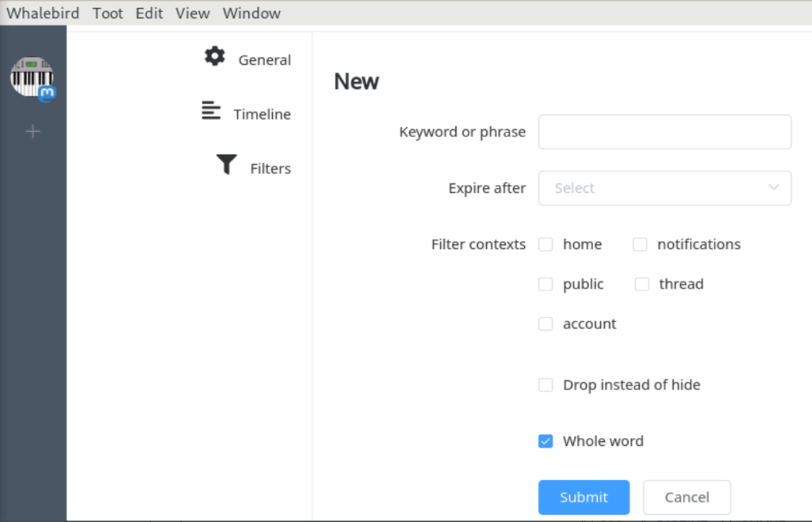Check the account filter context box
812x522 pixels.
[546, 324]
